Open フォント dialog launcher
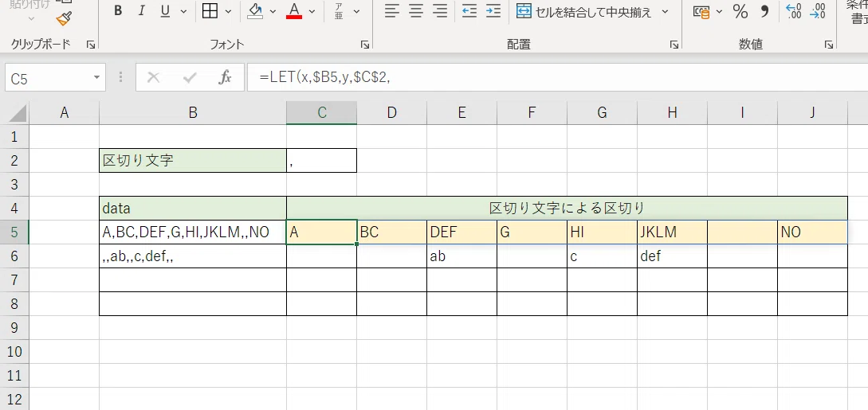868x410 pixels. pyautogui.click(x=365, y=45)
